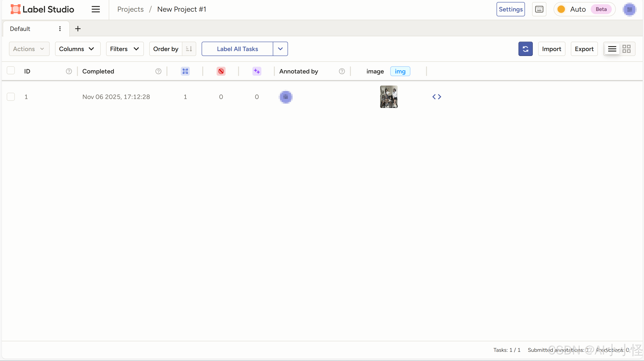Click the refresh data icon button
The image size is (644, 361).
coord(525,49)
